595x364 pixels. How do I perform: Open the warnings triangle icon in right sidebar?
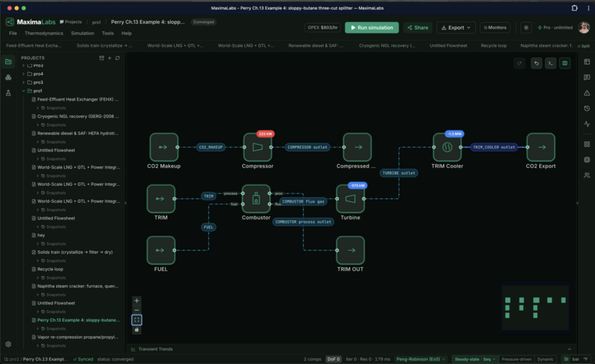pos(587,93)
